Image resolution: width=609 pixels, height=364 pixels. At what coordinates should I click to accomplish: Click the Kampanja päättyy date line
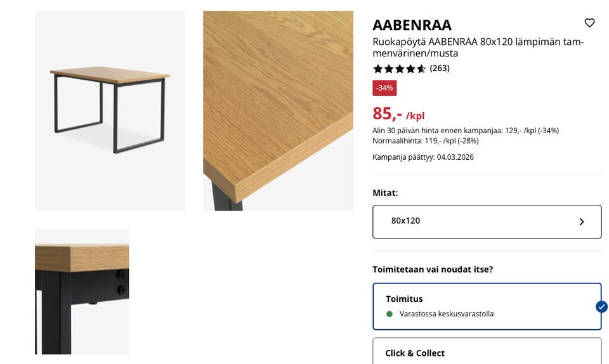pos(422,157)
